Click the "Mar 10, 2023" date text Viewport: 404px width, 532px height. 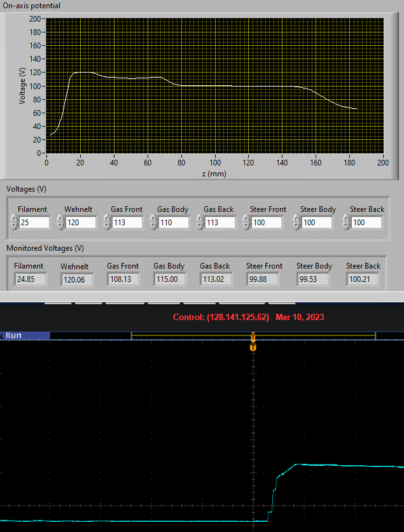click(x=300, y=318)
